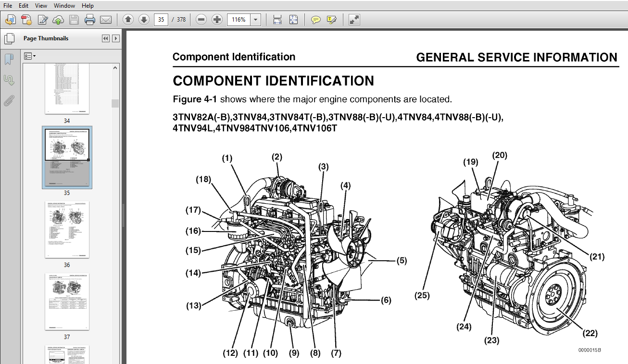The width and height of the screenshot is (628, 364).
Task: Add a sticky note comment
Action: point(315,20)
